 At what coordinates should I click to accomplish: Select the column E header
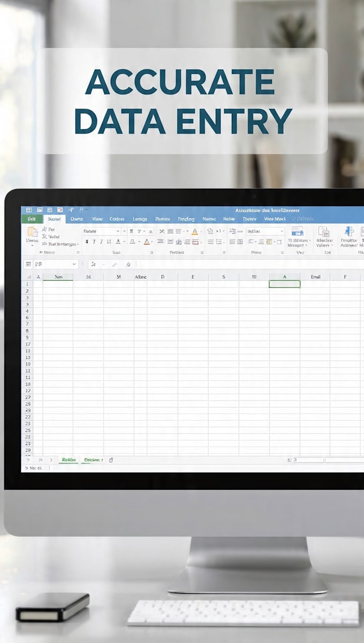coord(193,277)
